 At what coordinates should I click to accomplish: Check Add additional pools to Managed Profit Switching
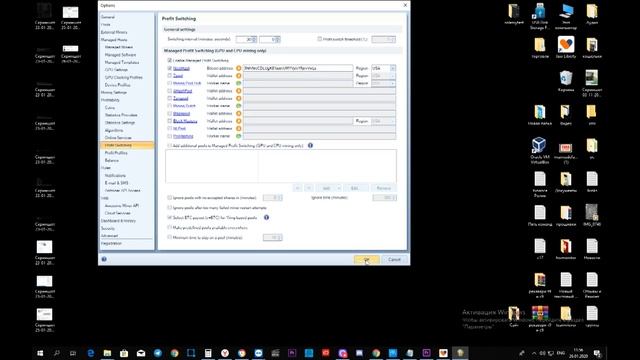coord(170,145)
